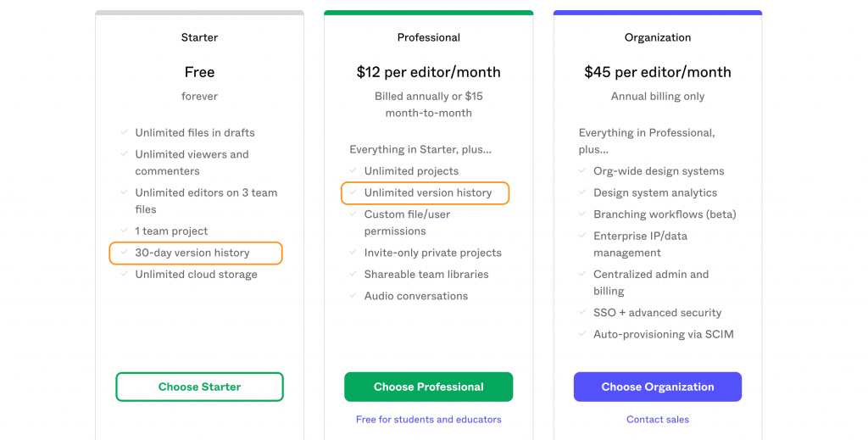Click checkmark beside 1 team project
Image resolution: width=868 pixels, height=440 pixels.
125,231
